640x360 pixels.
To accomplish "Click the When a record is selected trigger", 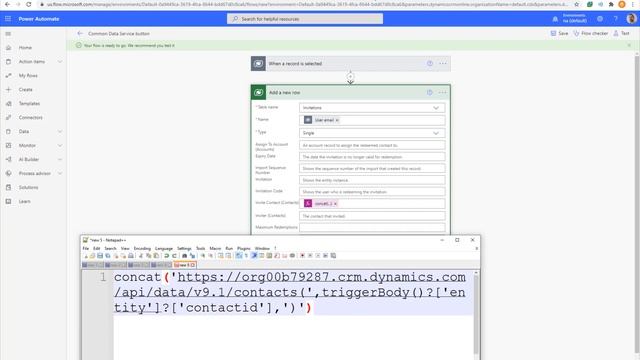I will tap(351, 64).
